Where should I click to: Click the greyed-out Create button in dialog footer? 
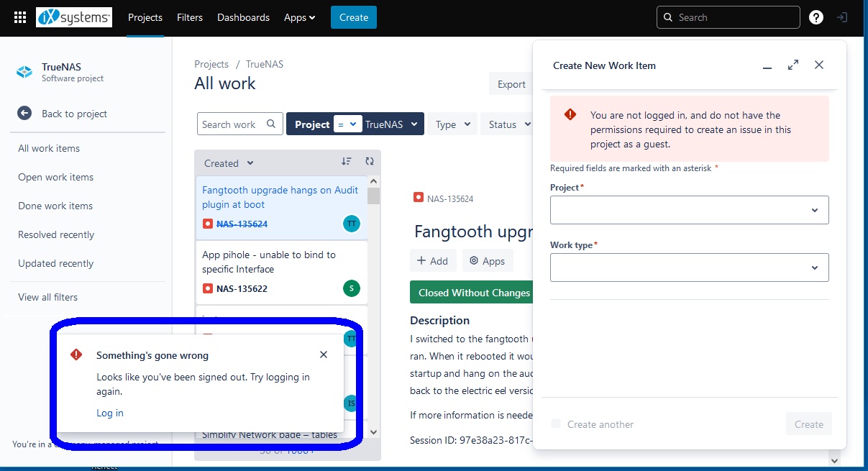(809, 424)
